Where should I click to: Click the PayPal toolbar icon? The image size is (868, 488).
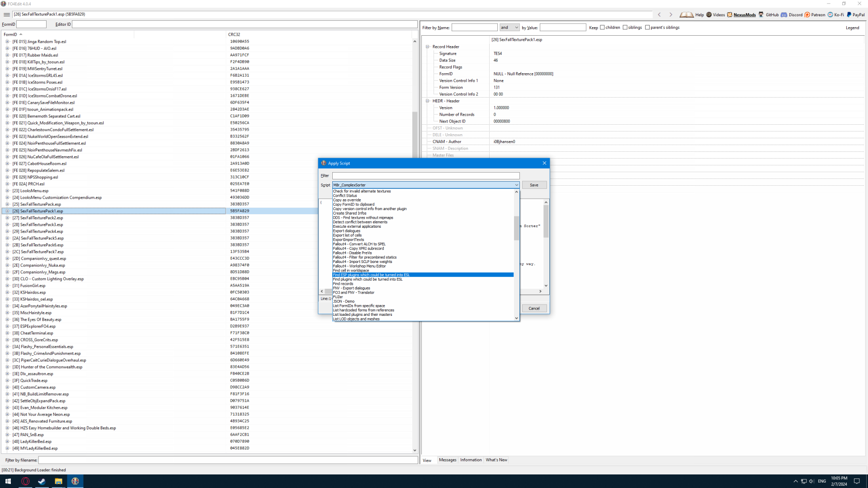click(849, 14)
